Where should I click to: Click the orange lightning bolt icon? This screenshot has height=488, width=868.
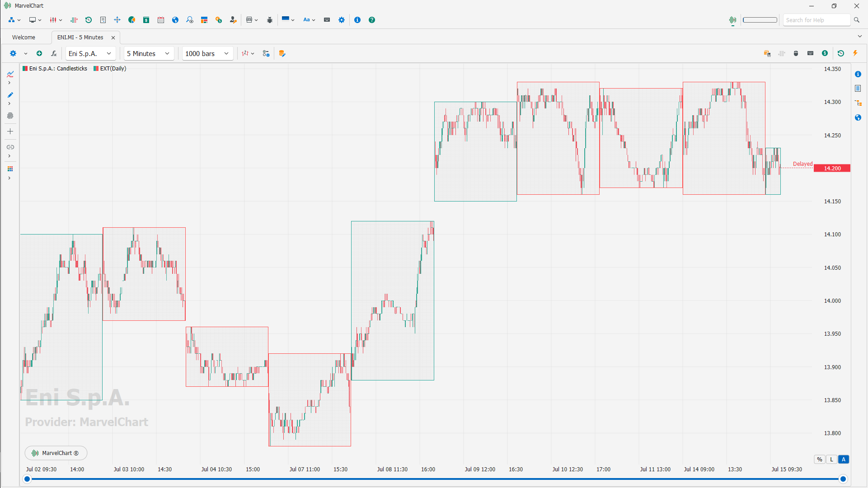[855, 53]
